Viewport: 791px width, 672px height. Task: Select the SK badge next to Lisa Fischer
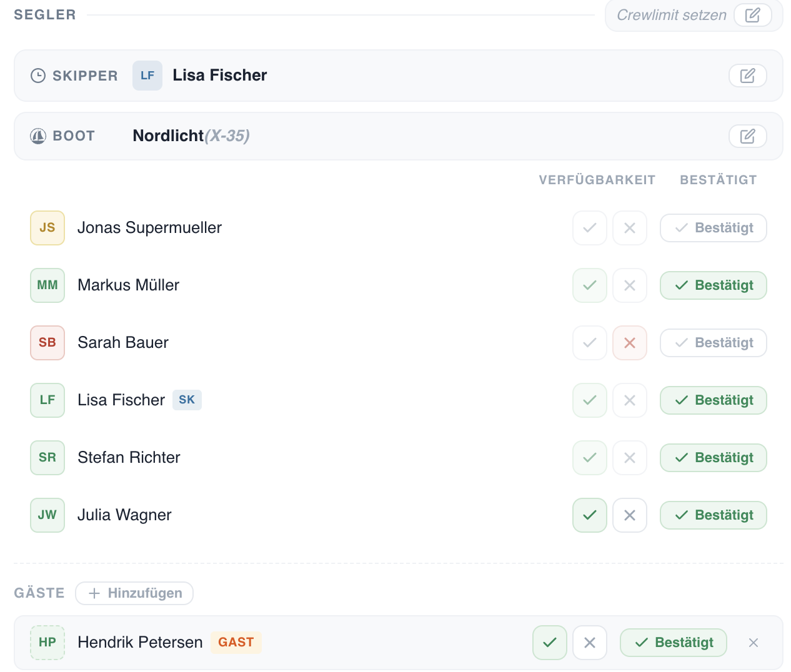tap(187, 400)
